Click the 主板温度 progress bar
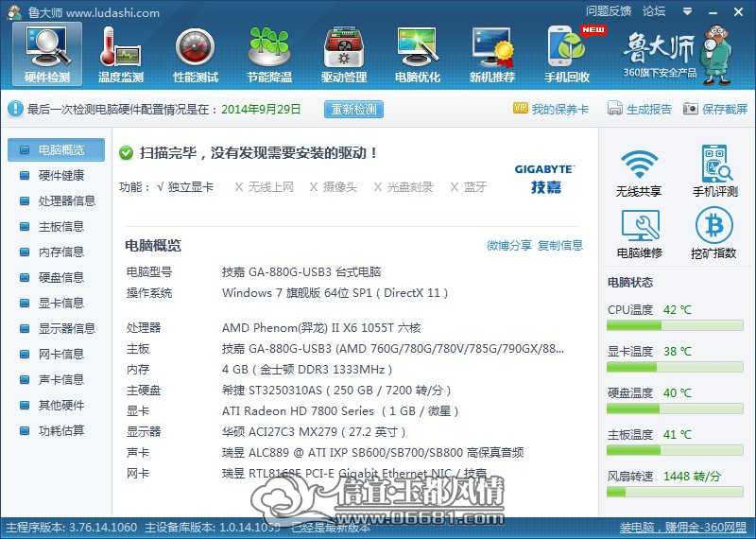This screenshot has height=539, width=756. point(675,451)
